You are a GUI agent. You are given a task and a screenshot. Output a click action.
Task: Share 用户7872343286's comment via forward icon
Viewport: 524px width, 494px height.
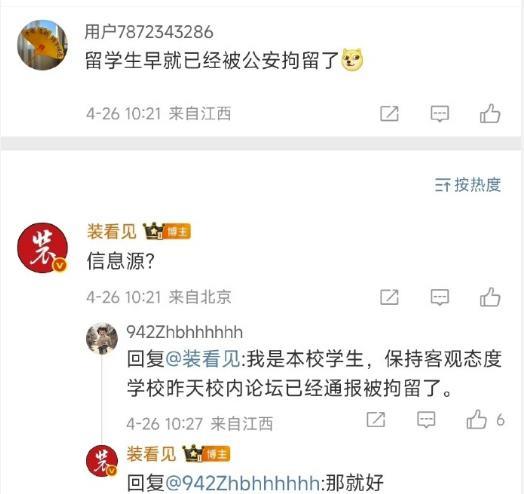[x=389, y=114]
